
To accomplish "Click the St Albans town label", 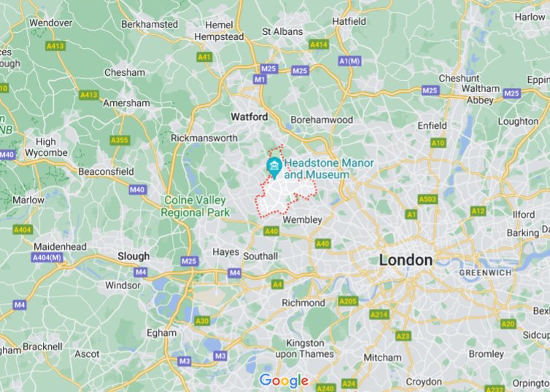I will point(282,31).
